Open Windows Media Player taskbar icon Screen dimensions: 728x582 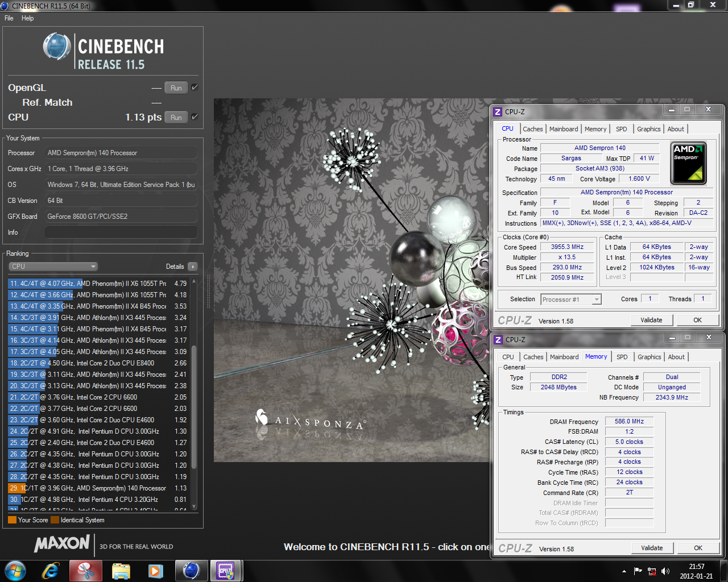(155, 571)
